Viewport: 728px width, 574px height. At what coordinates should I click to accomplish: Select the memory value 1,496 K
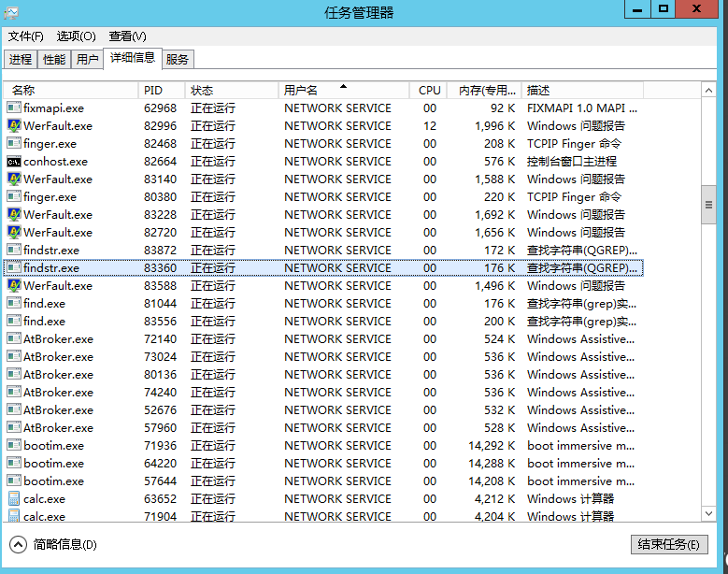pos(494,286)
